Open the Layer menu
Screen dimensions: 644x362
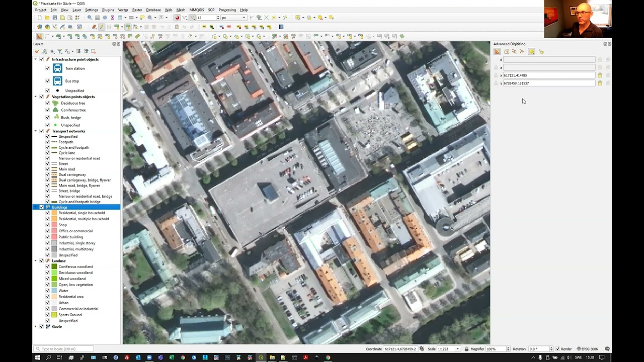pyautogui.click(x=76, y=10)
